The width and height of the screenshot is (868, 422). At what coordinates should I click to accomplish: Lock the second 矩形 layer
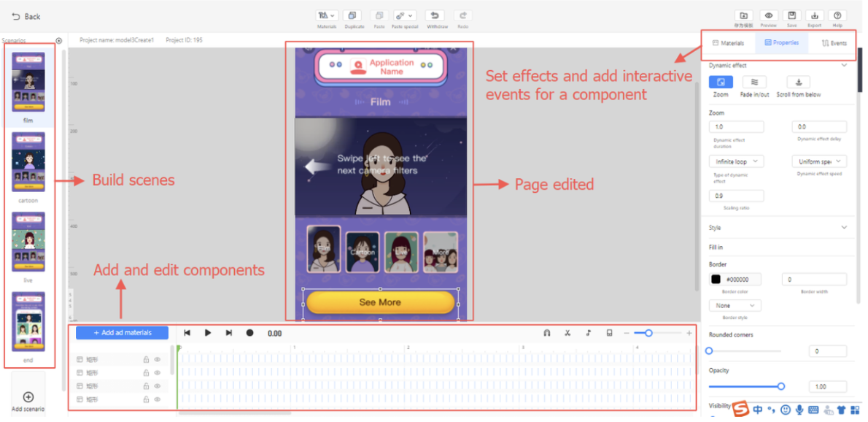point(147,372)
